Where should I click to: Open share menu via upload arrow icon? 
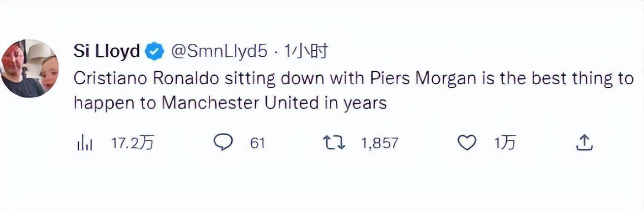tap(583, 143)
